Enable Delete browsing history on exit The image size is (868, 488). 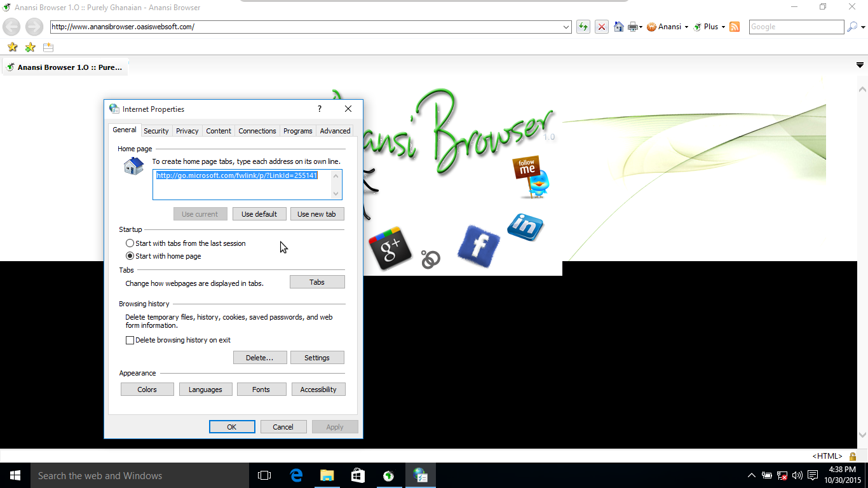point(130,340)
